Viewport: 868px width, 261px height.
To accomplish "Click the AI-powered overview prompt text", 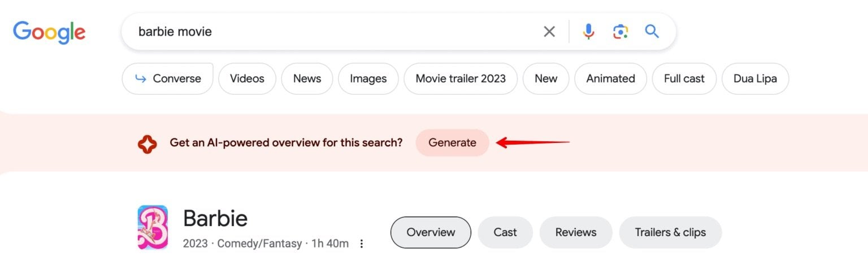I will 287,143.
